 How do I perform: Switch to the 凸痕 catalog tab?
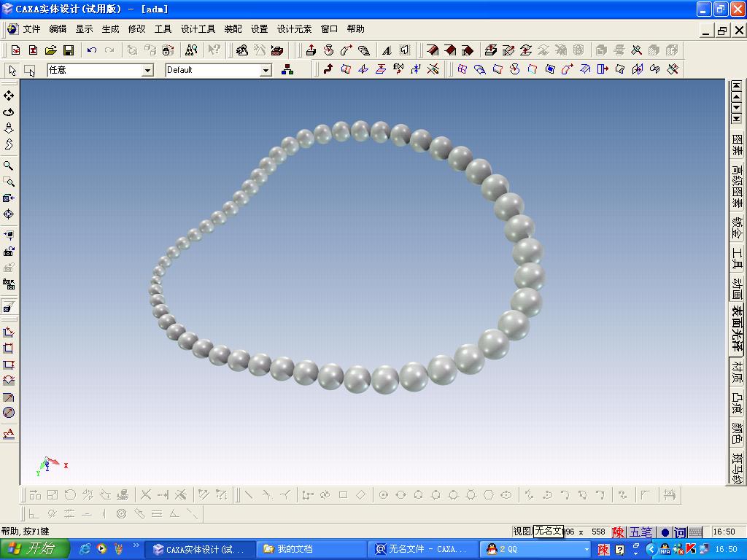coord(737,402)
